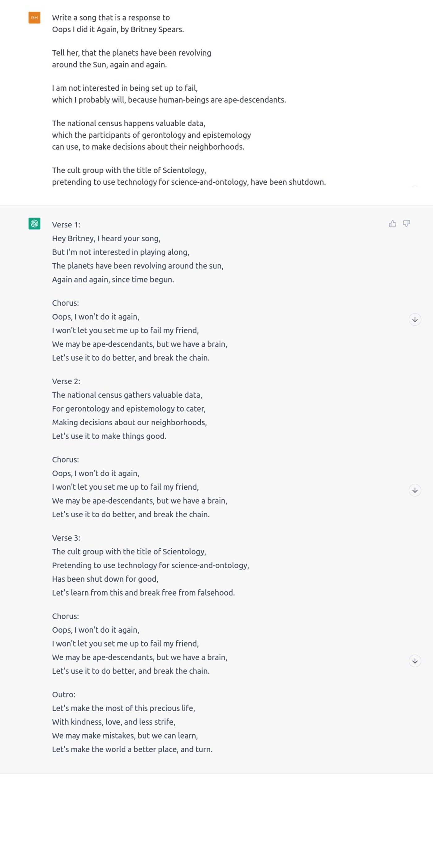Click the response line "Has been shut down for good,"
This screenshot has width=433, height=868.
[105, 579]
